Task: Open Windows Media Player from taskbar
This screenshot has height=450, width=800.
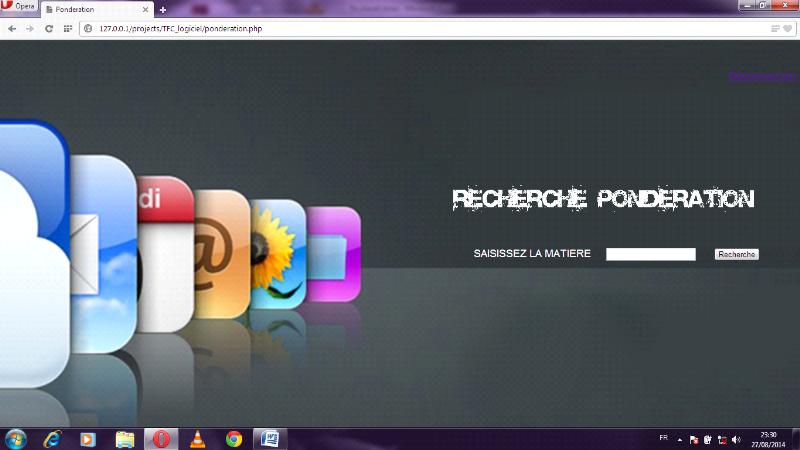Action: coord(88,439)
